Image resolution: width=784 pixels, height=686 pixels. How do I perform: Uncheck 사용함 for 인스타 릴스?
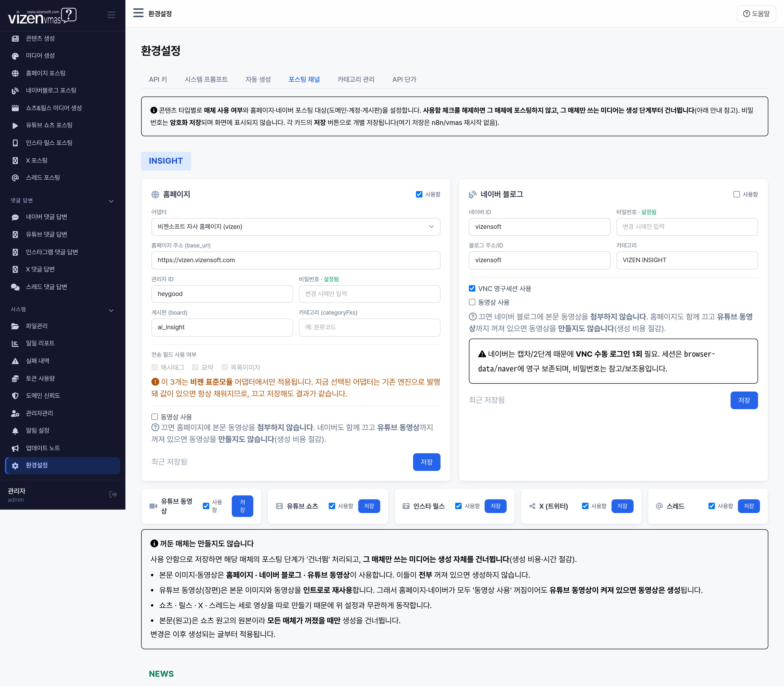coord(458,506)
